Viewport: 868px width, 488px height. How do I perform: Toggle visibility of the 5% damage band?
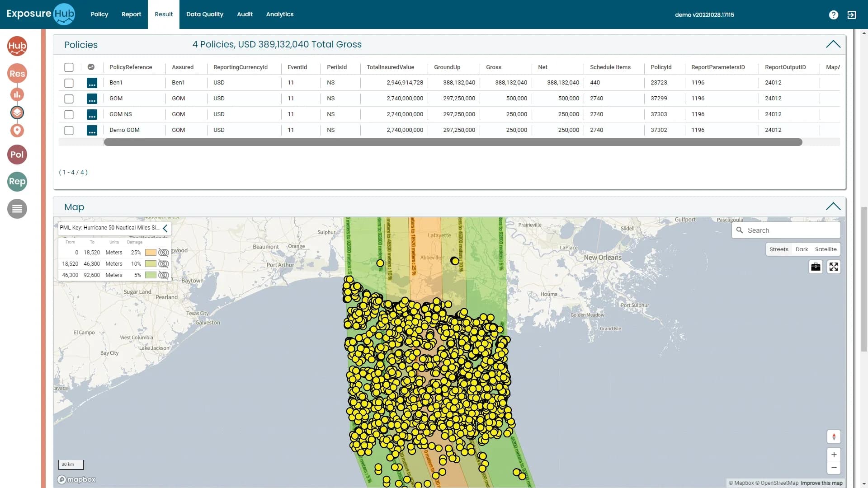point(164,275)
